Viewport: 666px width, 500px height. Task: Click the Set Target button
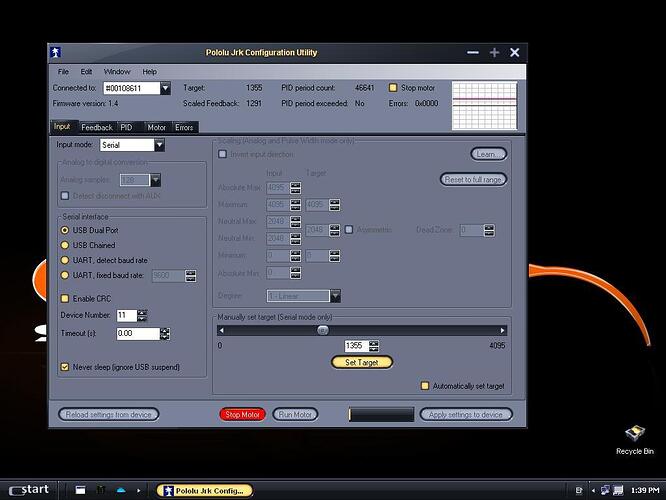coord(361,362)
